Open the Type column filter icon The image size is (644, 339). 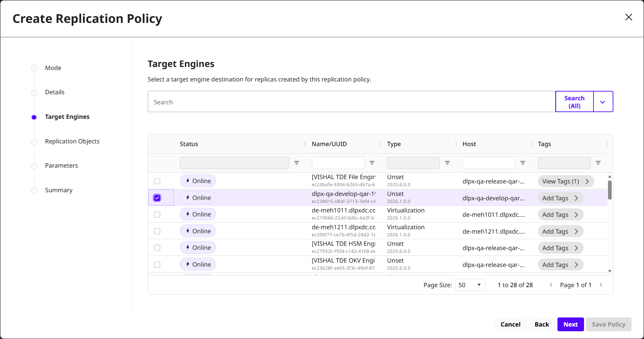click(x=447, y=163)
